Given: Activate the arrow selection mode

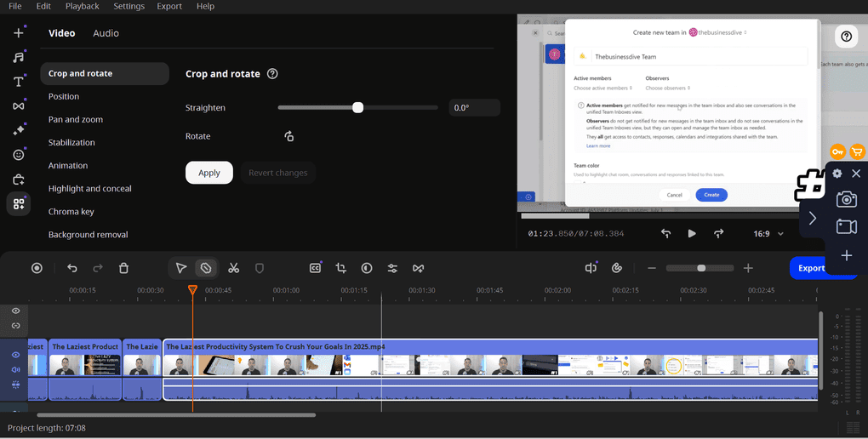Looking at the screenshot, I should point(181,268).
